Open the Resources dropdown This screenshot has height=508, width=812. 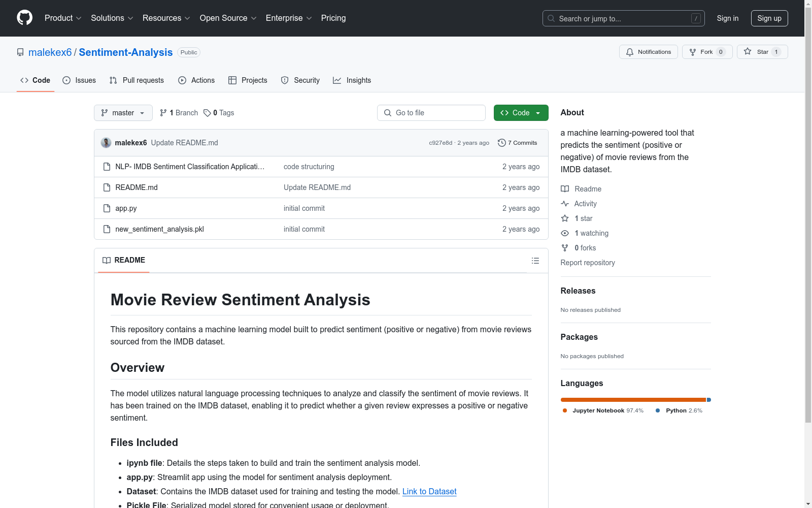point(166,18)
